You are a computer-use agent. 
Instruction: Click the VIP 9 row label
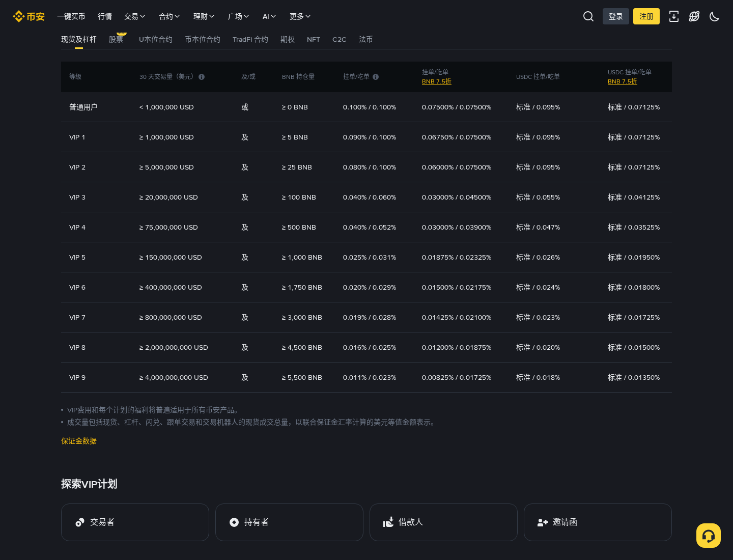tap(77, 377)
